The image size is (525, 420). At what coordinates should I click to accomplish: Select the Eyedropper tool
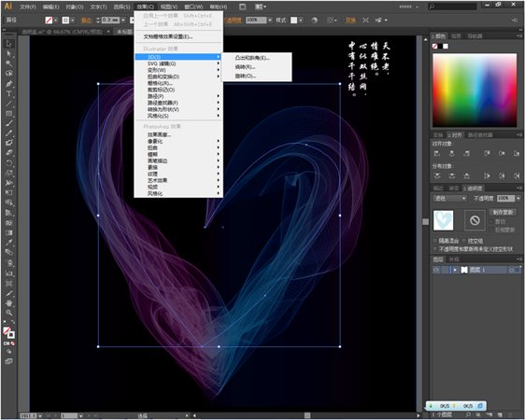click(8, 242)
